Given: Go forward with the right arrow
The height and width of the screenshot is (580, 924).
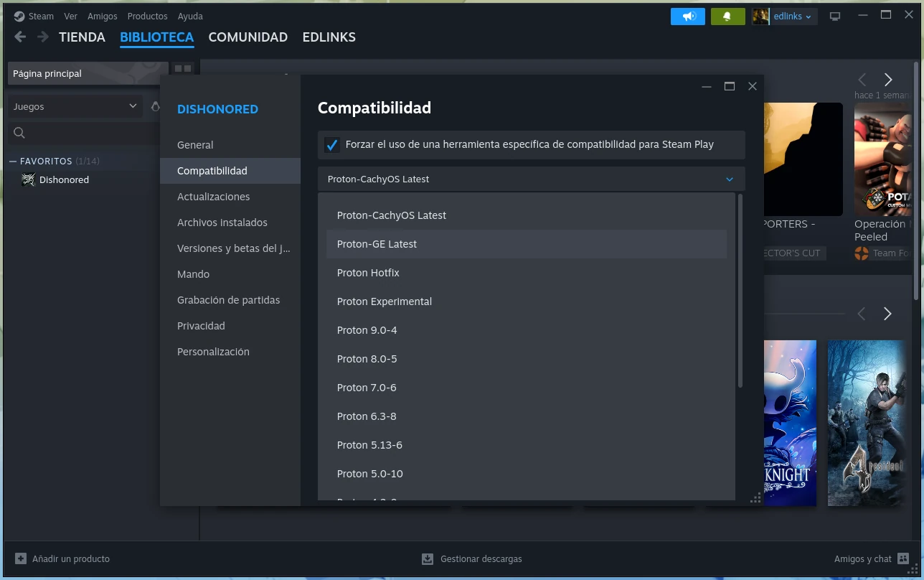Looking at the screenshot, I should pos(43,37).
